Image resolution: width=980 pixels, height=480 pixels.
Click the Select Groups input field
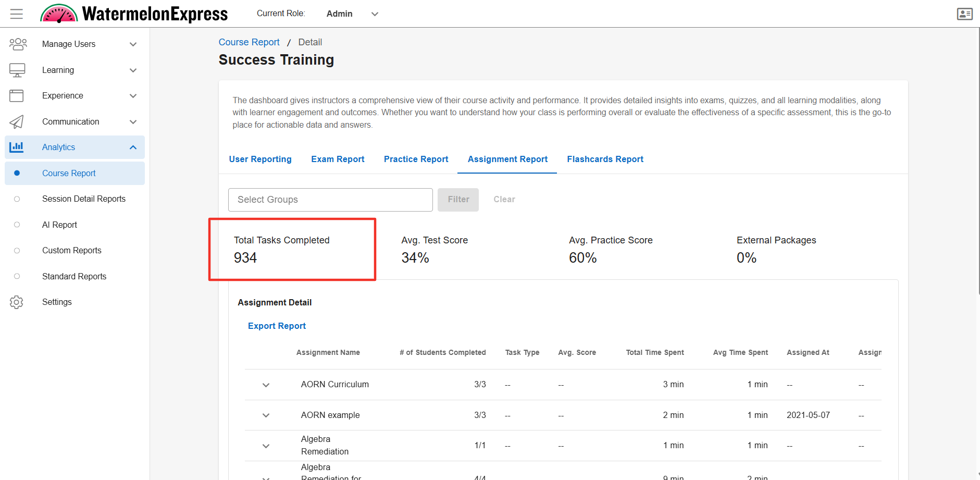[x=330, y=200]
